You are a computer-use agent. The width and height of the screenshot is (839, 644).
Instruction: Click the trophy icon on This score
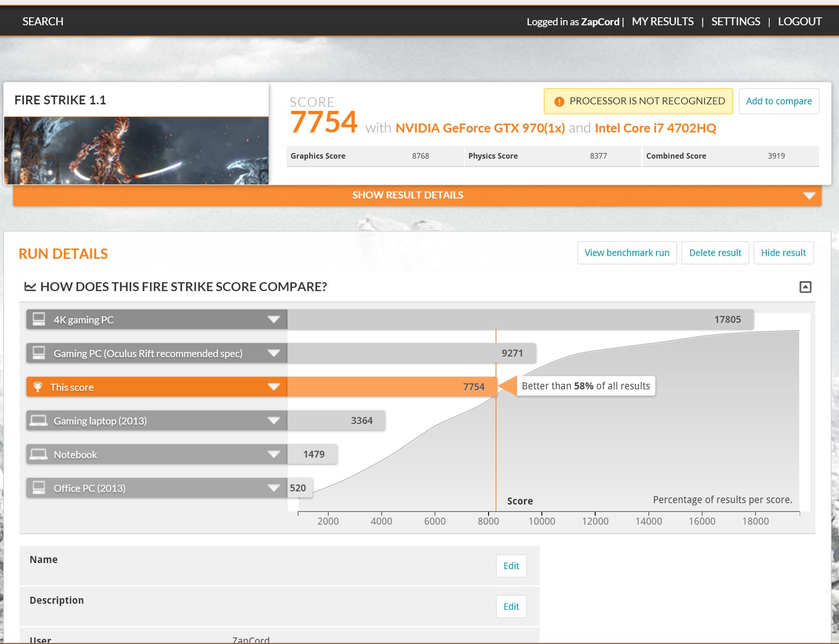pyautogui.click(x=38, y=387)
